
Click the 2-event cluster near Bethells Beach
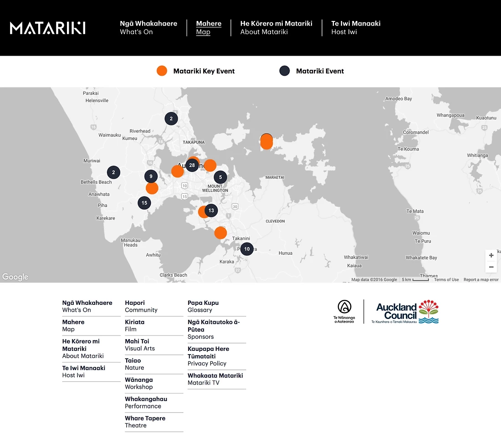(x=113, y=172)
